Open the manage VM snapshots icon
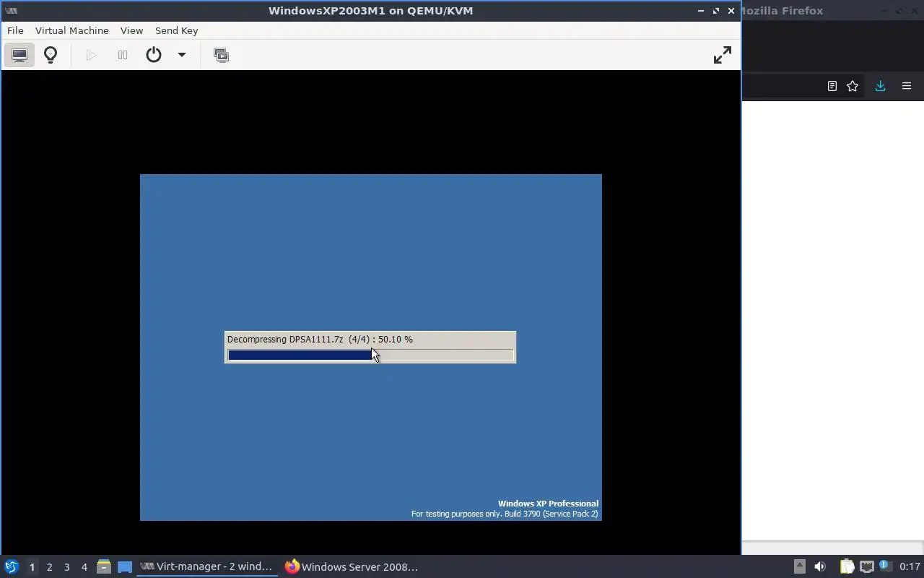 tap(222, 55)
